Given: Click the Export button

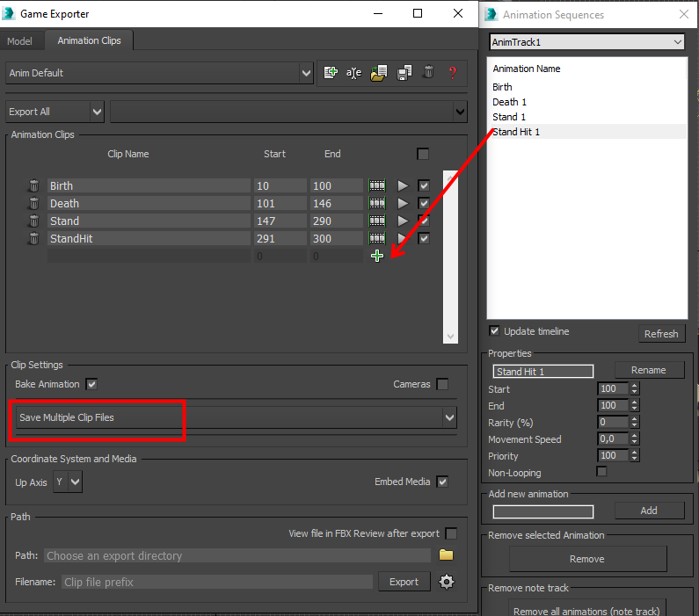Looking at the screenshot, I should point(404,582).
